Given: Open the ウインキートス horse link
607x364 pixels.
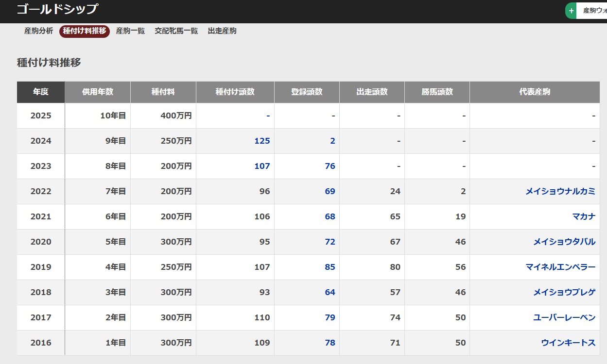Looking at the screenshot, I should tap(568, 343).
